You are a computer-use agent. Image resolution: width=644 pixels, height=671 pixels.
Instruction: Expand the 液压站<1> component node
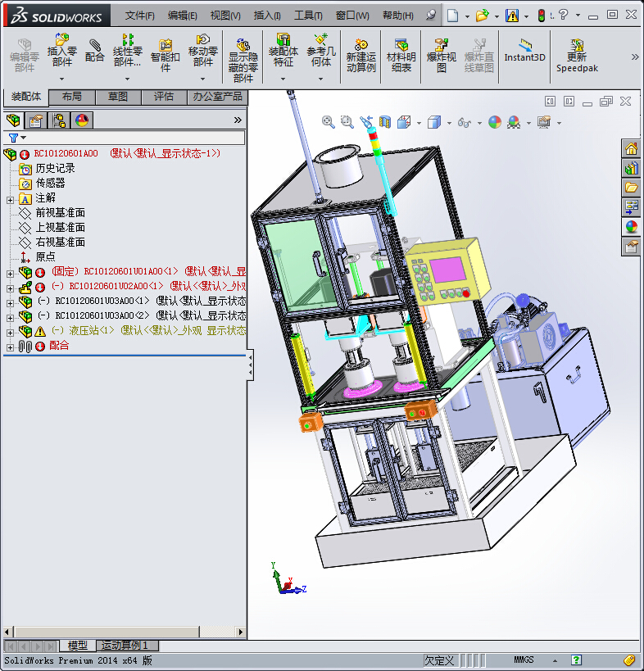(x=10, y=333)
